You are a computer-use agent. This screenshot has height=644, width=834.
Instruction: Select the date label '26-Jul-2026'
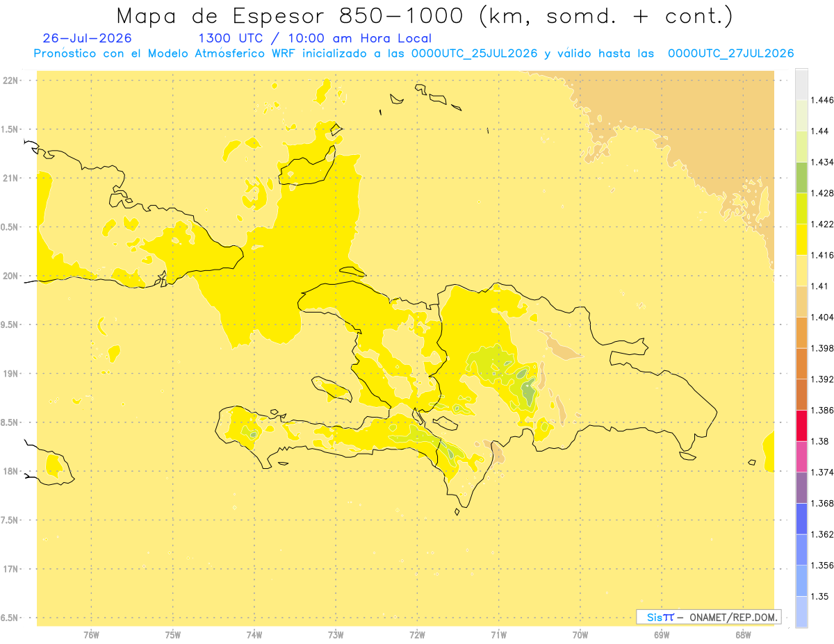[x=87, y=38]
